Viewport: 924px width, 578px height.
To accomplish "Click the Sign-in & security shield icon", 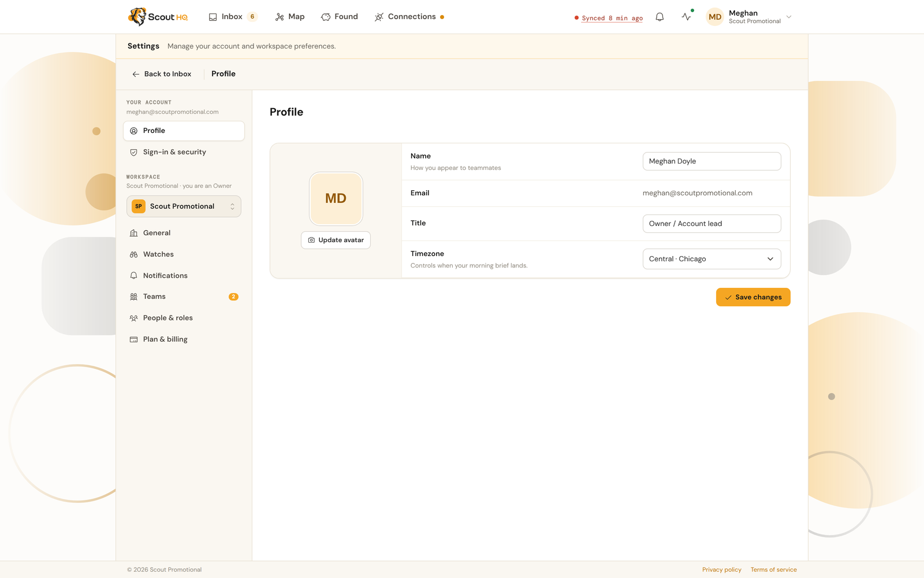I will pos(133,152).
